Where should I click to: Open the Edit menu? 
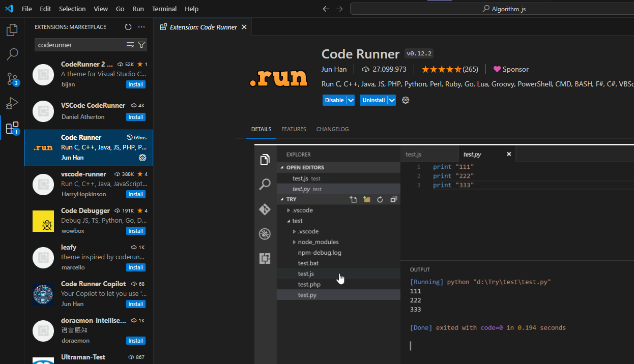(x=45, y=9)
